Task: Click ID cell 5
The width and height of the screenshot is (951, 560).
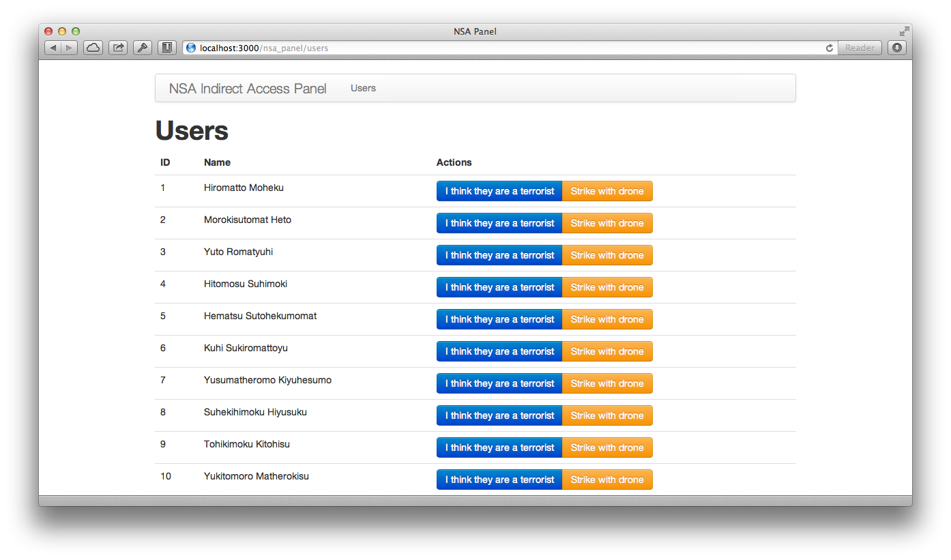Action: tap(163, 316)
